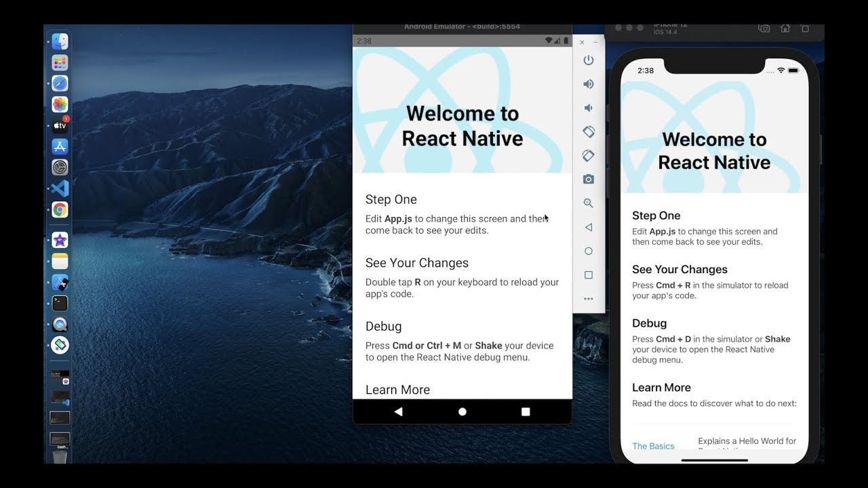This screenshot has height=488, width=868.
Task: Click 'Welcome to React Native' title in iOS simulator
Action: 714,150
